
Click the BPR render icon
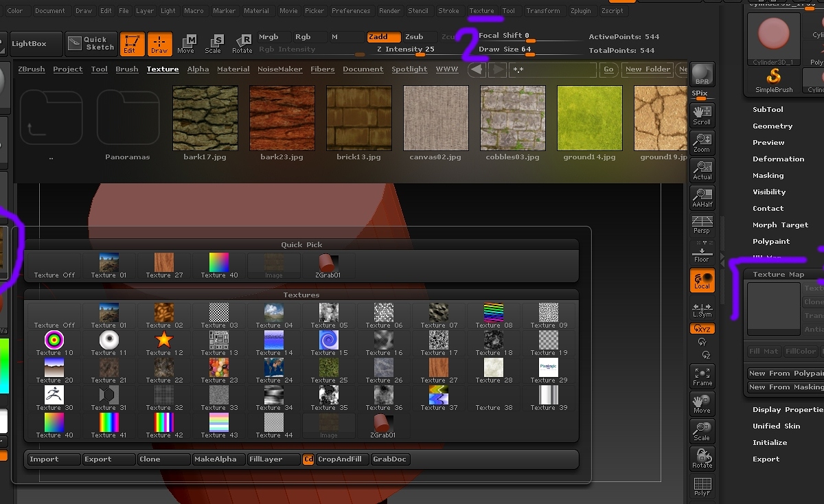[x=702, y=74]
